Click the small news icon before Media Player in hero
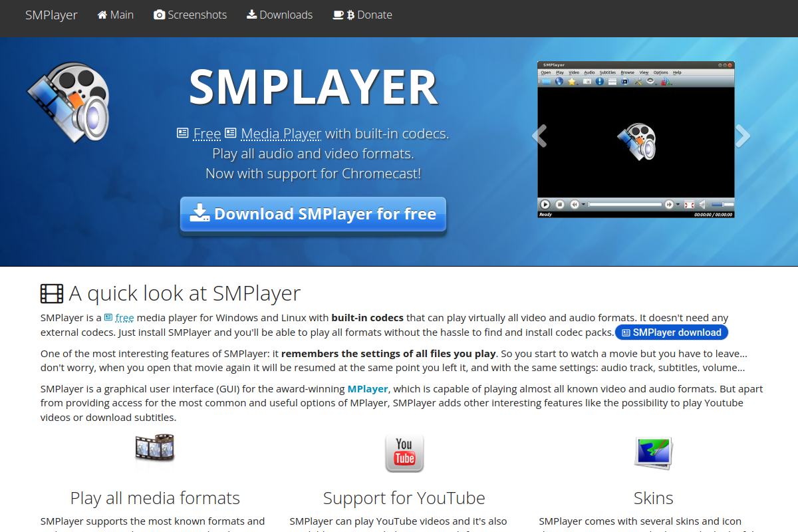The height and width of the screenshot is (532, 798). point(231,133)
